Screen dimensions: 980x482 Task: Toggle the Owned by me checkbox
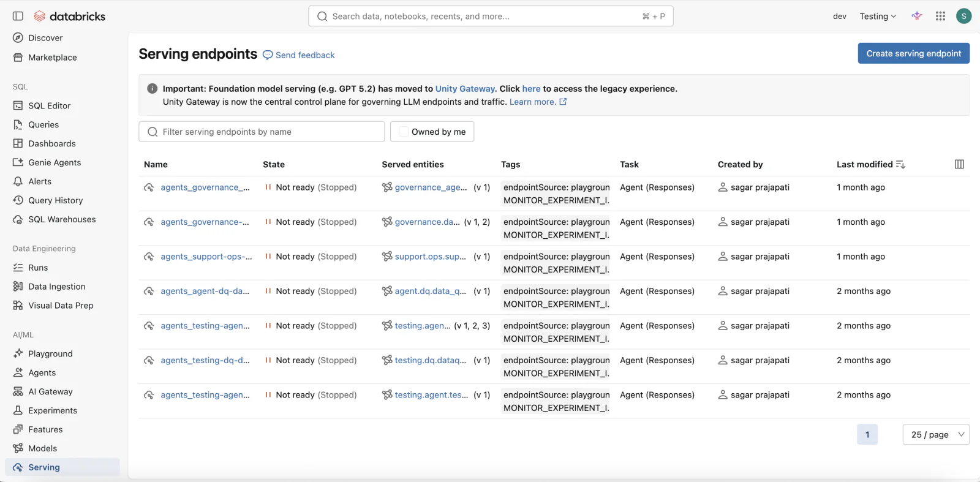point(404,132)
